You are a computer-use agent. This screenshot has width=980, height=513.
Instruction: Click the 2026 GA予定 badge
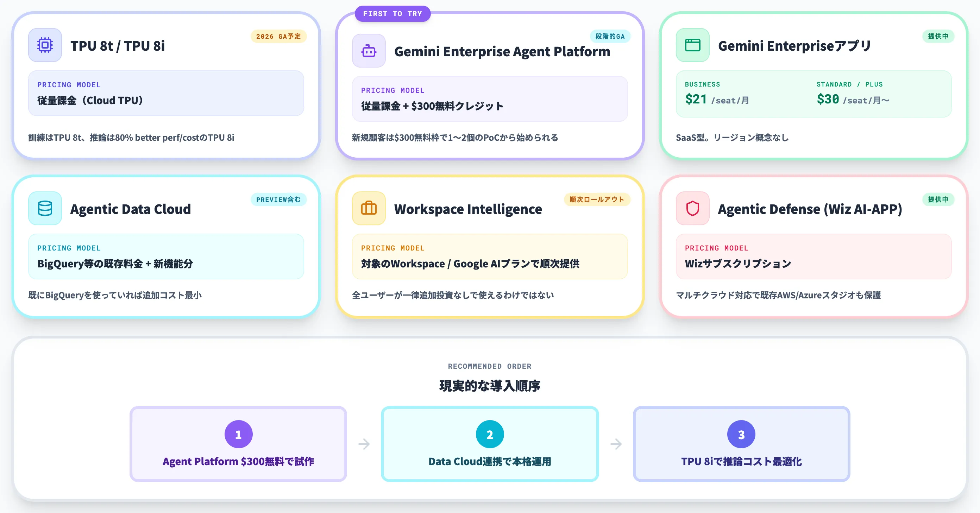279,37
